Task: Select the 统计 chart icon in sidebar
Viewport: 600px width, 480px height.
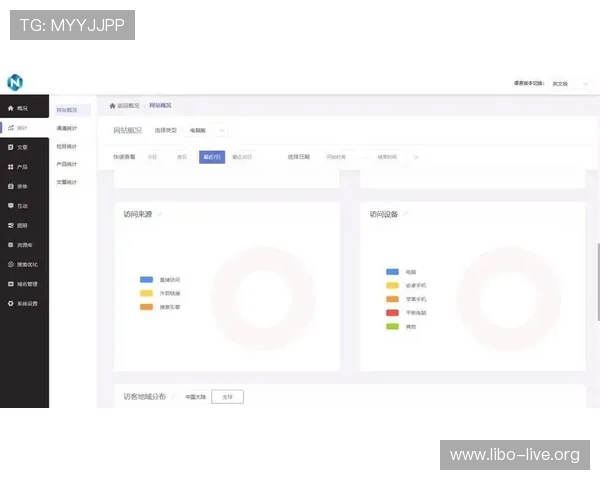Action: (x=11, y=128)
